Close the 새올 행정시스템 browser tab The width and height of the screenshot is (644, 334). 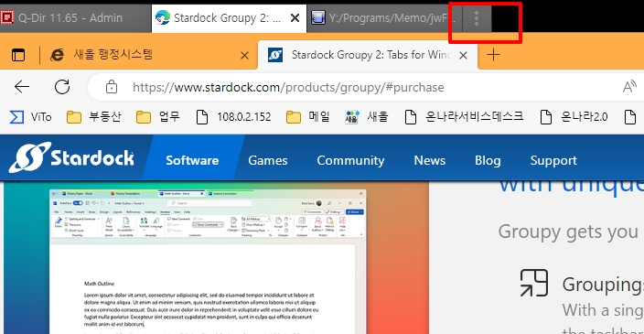pos(244,55)
